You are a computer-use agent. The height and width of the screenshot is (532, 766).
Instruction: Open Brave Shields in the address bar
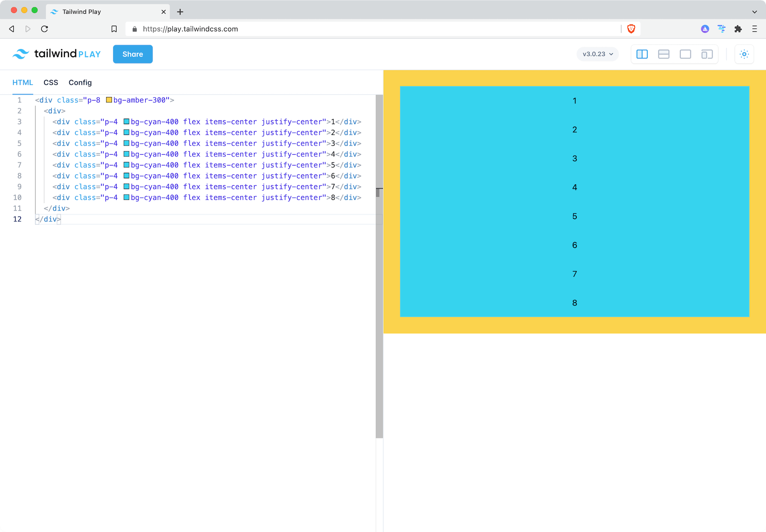[631, 29]
